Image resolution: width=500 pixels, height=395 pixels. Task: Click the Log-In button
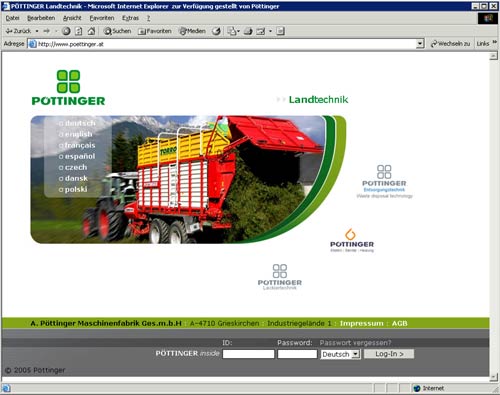(389, 354)
